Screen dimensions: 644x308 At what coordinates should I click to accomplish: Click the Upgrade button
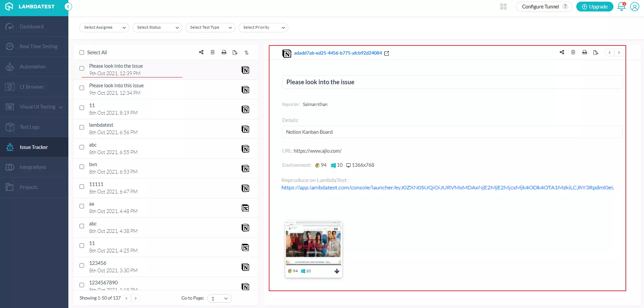(594, 7)
